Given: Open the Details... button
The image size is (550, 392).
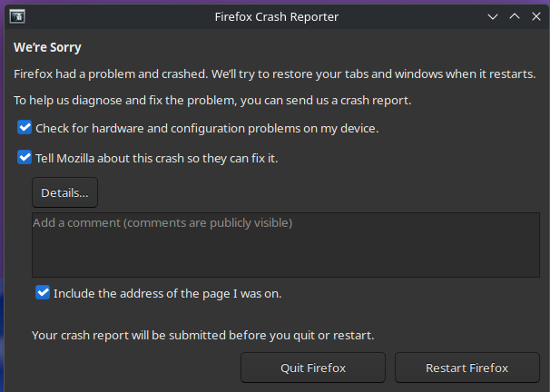Looking at the screenshot, I should pos(64,192).
